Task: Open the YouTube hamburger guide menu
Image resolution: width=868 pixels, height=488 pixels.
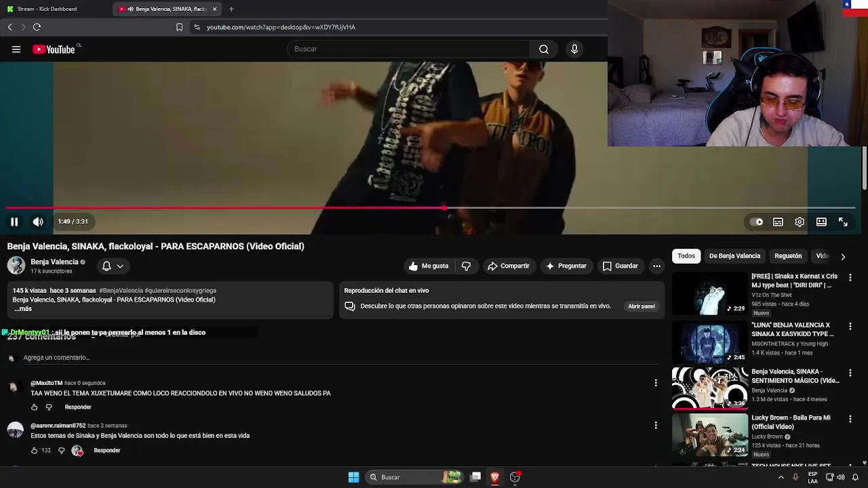Action: pos(16,49)
